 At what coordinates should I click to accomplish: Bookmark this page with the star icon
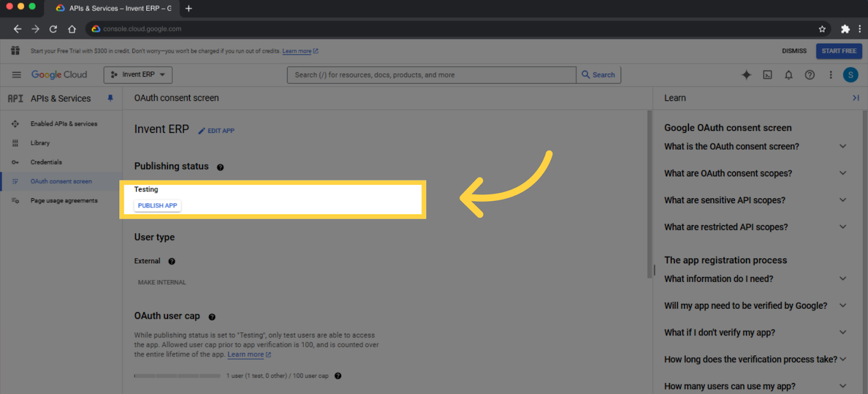point(822,29)
